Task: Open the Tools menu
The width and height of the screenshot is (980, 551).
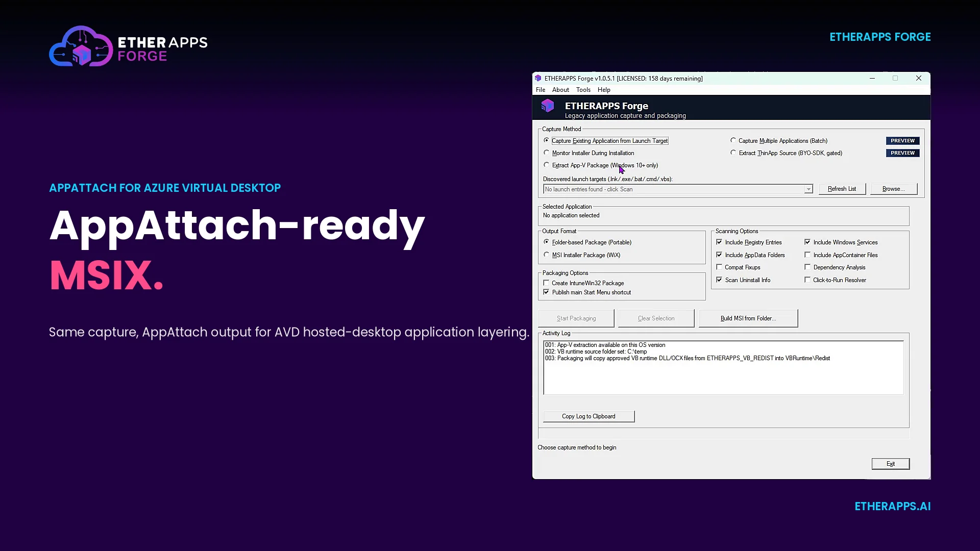Action: 583,90
